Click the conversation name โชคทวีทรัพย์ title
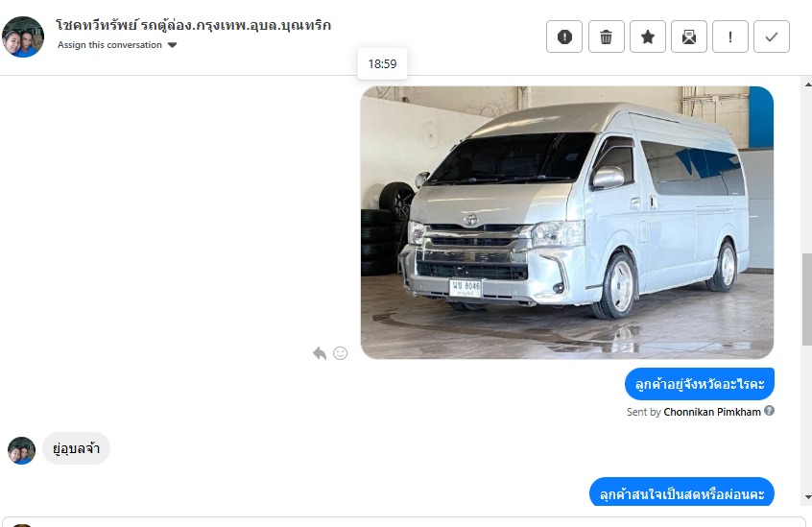 point(193,25)
